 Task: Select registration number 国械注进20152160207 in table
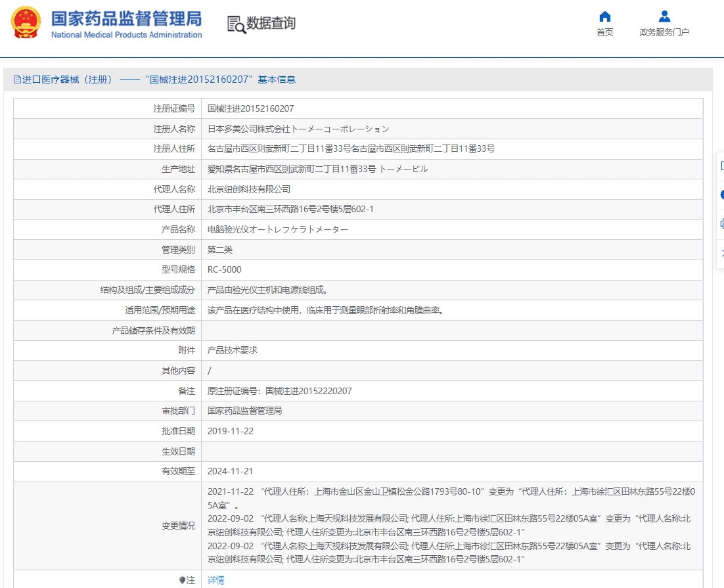[x=251, y=108]
